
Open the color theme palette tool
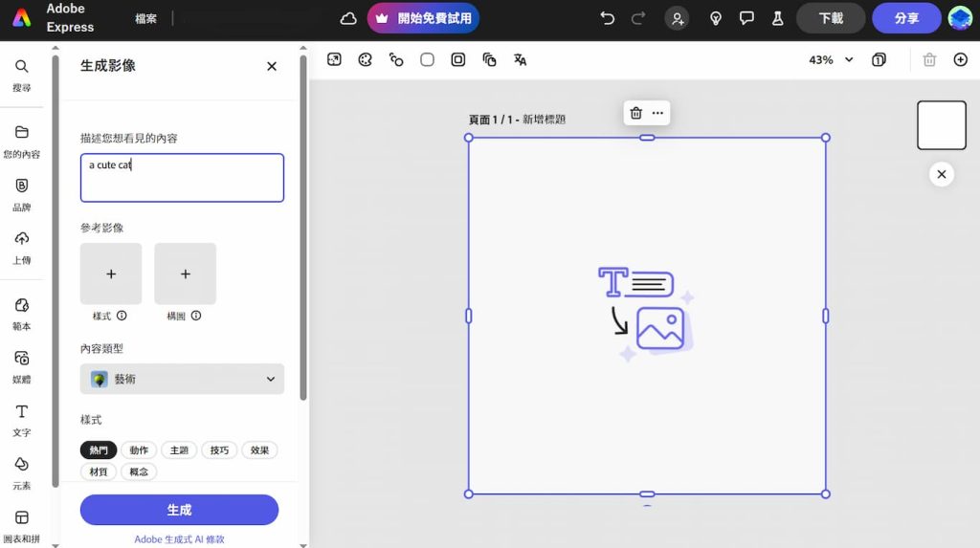[365, 59]
